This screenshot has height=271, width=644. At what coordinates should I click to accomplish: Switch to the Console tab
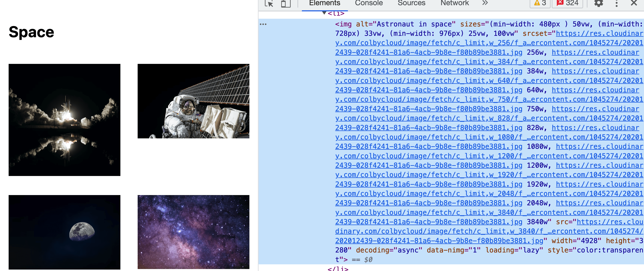pos(369,3)
